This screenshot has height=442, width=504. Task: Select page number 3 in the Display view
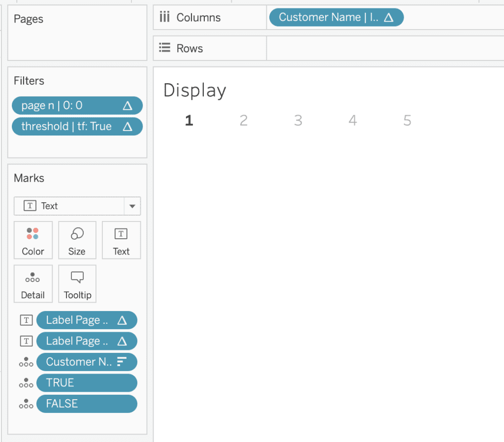(298, 120)
